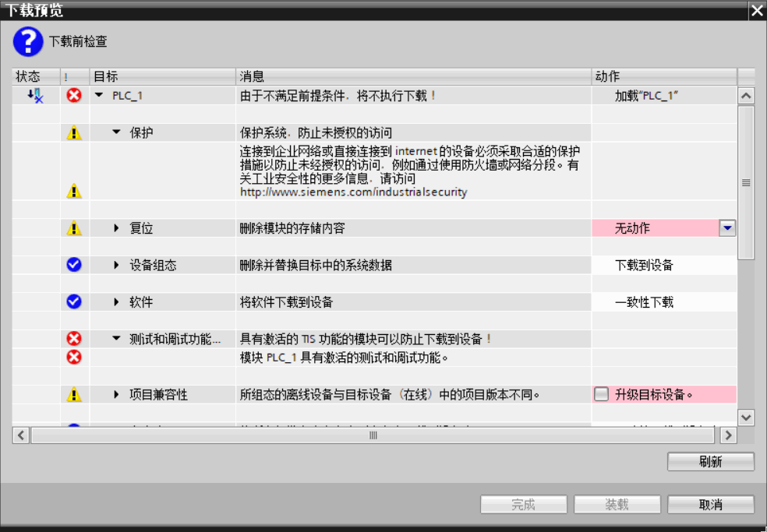The height and width of the screenshot is (532, 767).
Task: Collapse the PLC_1 tree node
Action: click(x=98, y=95)
